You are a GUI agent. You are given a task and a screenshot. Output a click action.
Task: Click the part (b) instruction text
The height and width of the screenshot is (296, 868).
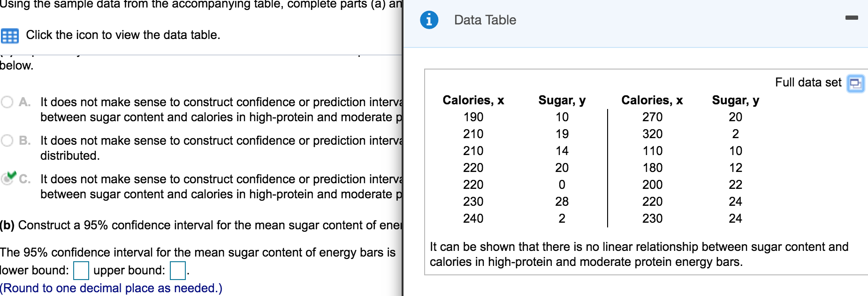point(197,225)
